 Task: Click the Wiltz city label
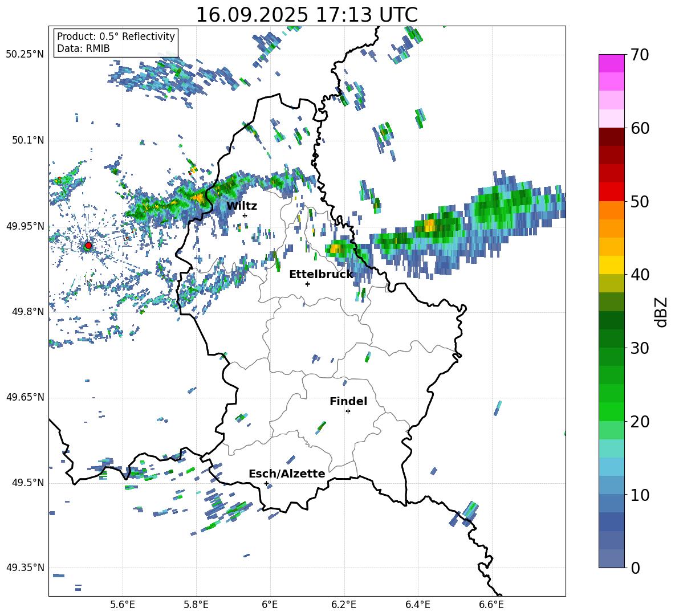click(x=242, y=206)
